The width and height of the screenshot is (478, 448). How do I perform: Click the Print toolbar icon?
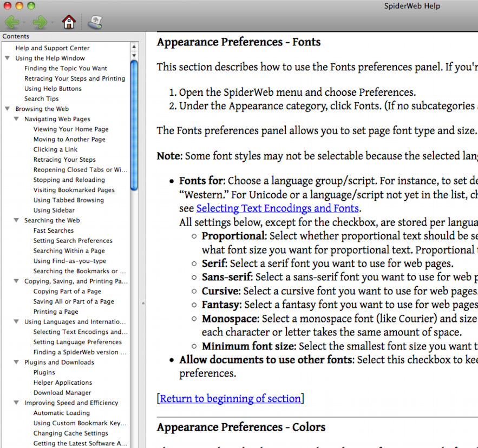pyautogui.click(x=95, y=22)
